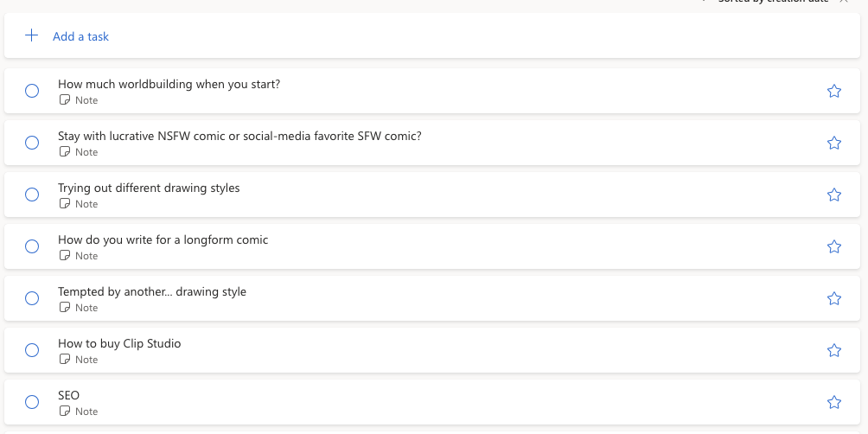868x434 pixels.
Task: Mark 'How do you write for a longform comic' important
Action: tap(834, 246)
